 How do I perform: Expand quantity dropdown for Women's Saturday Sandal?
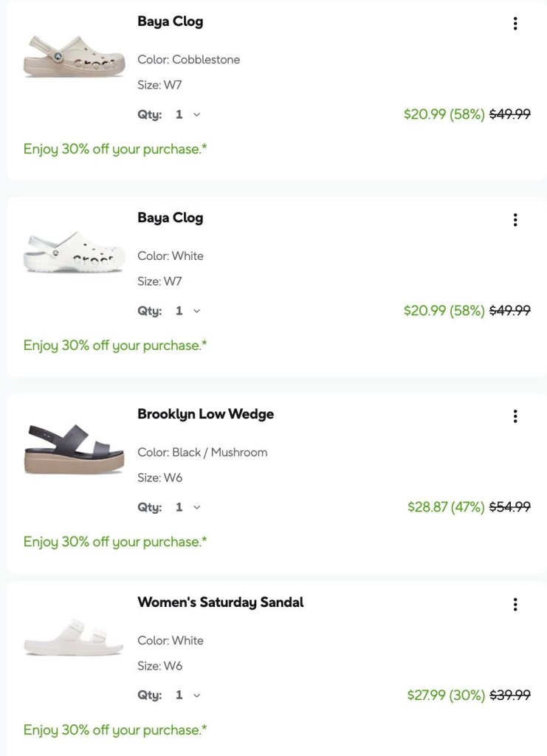click(188, 695)
